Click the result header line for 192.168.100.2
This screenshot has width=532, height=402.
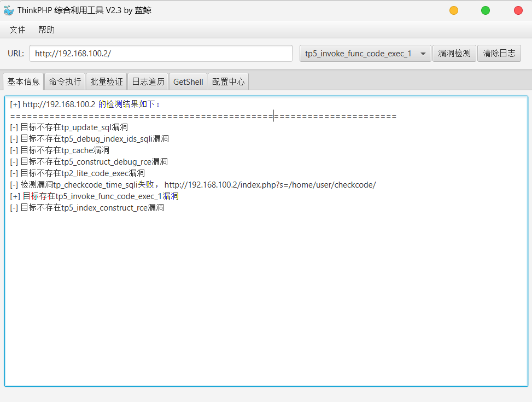tap(85, 104)
